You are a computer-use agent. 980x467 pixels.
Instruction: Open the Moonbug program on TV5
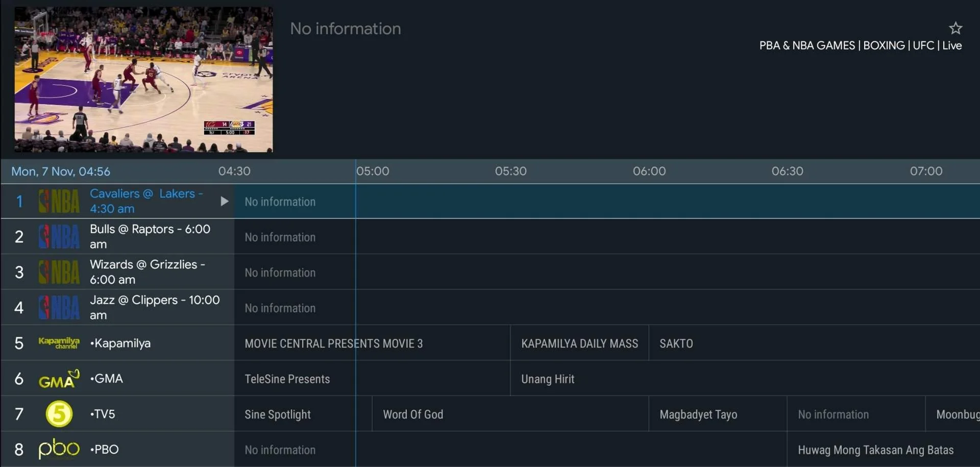953,414
